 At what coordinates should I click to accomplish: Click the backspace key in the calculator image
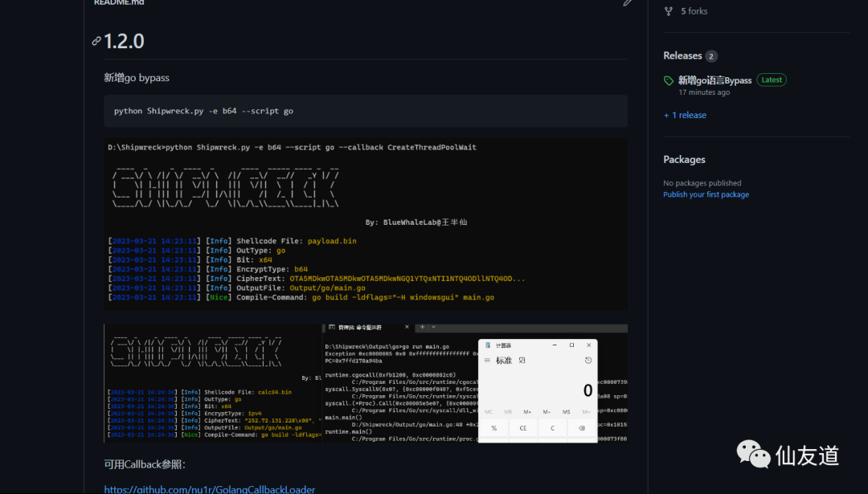click(581, 428)
